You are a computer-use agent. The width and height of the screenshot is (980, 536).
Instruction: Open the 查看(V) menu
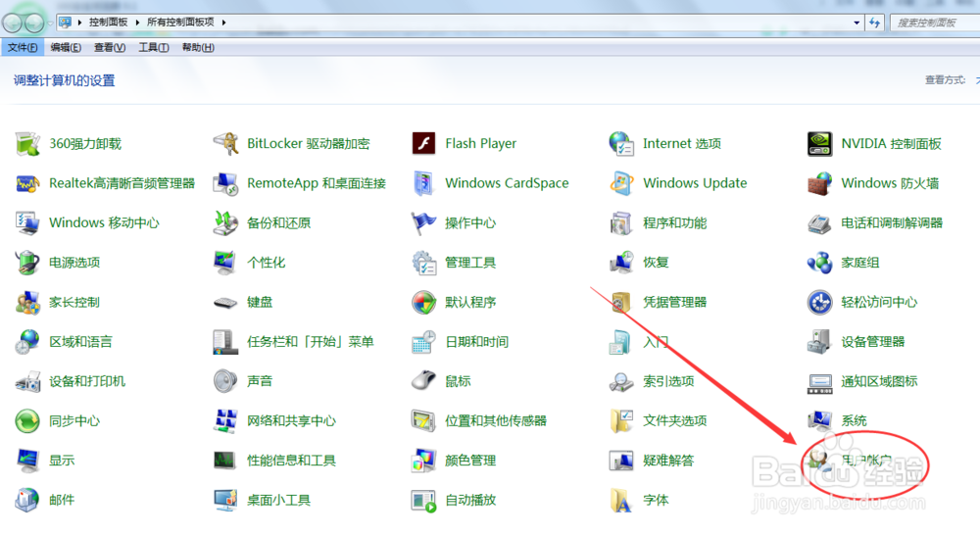coord(110,47)
